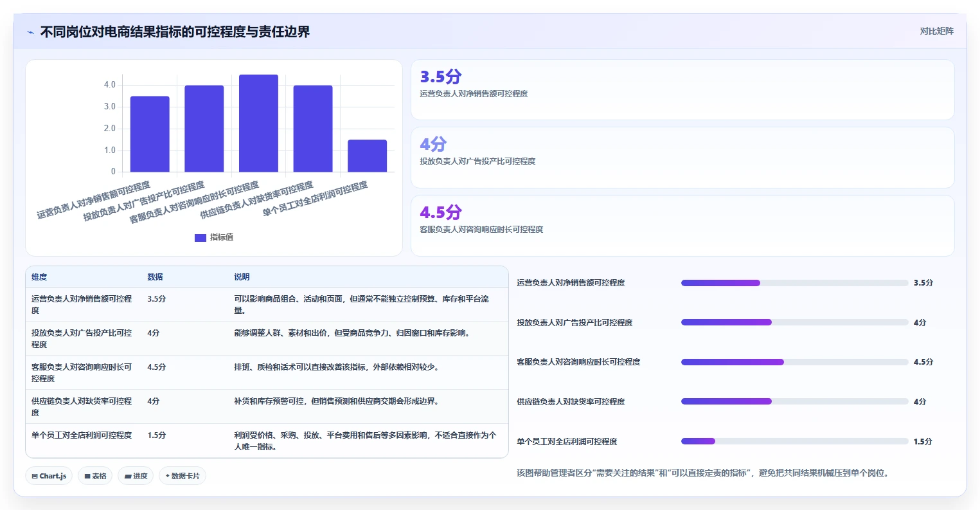Click 客服负责人对咨询响应时长可控程度 card caption
This screenshot has width=980, height=510.
(481, 230)
